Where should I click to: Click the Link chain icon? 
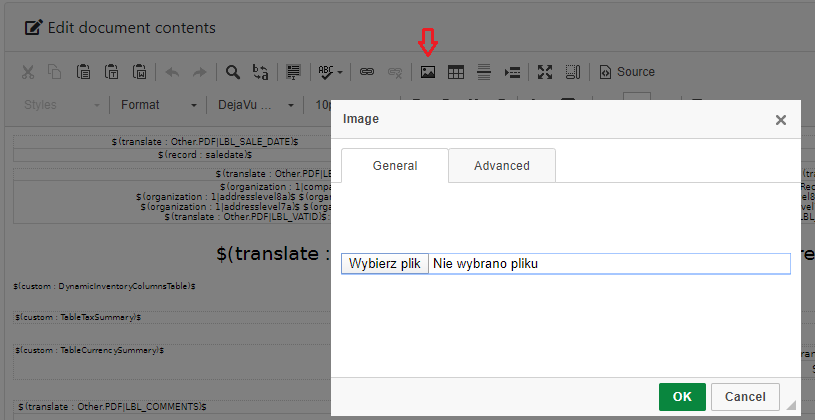(x=367, y=72)
